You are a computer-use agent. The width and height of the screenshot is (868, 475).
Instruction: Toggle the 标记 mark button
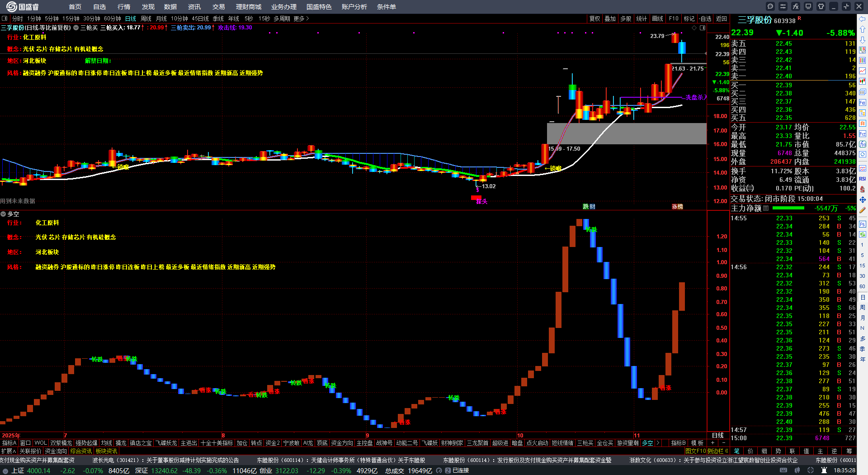tap(689, 19)
